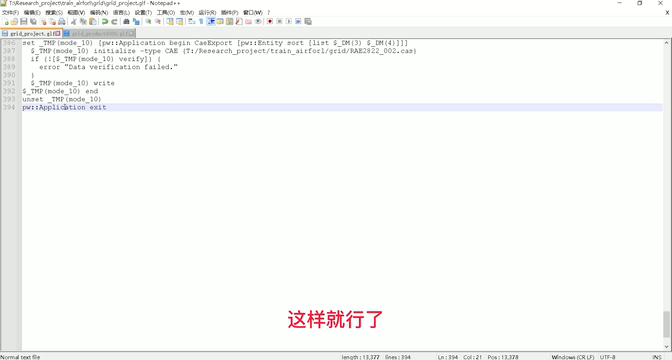The width and height of the screenshot is (672, 360).
Task: Start macro recording with red record icon
Action: click(270, 21)
